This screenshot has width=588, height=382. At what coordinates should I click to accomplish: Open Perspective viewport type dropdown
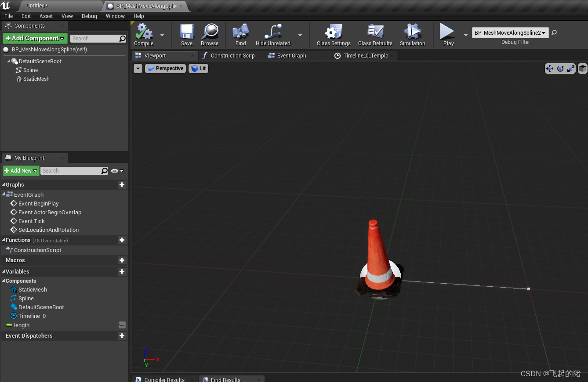pos(165,68)
